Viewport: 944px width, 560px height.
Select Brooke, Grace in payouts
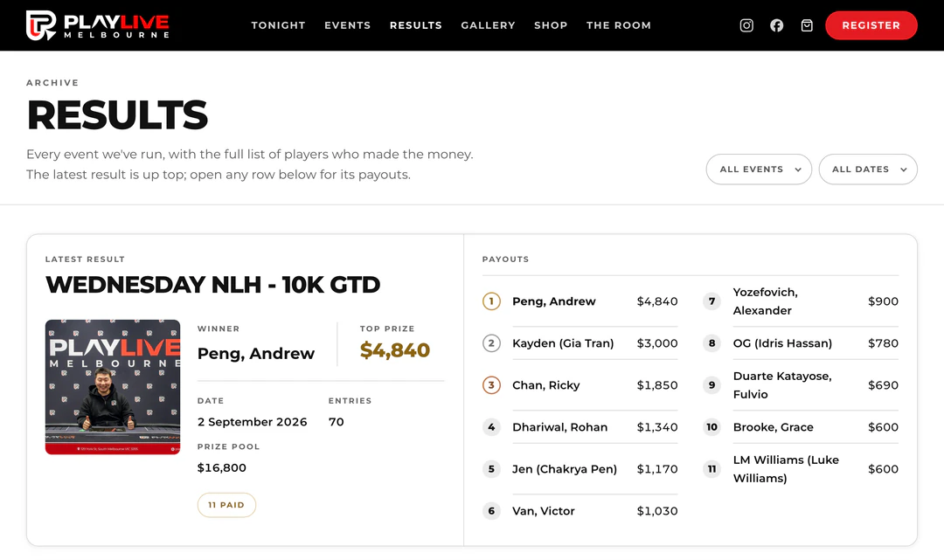click(773, 427)
